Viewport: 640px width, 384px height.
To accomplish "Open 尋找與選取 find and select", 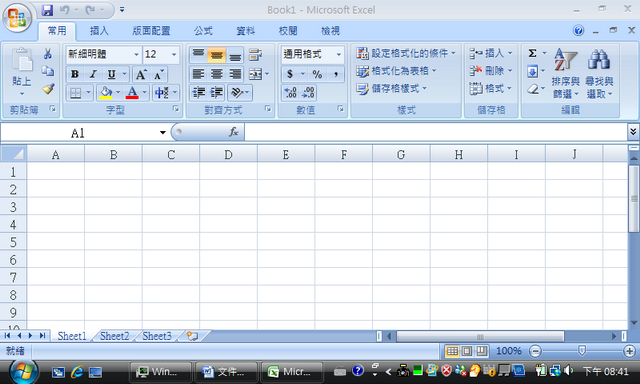I will point(599,73).
